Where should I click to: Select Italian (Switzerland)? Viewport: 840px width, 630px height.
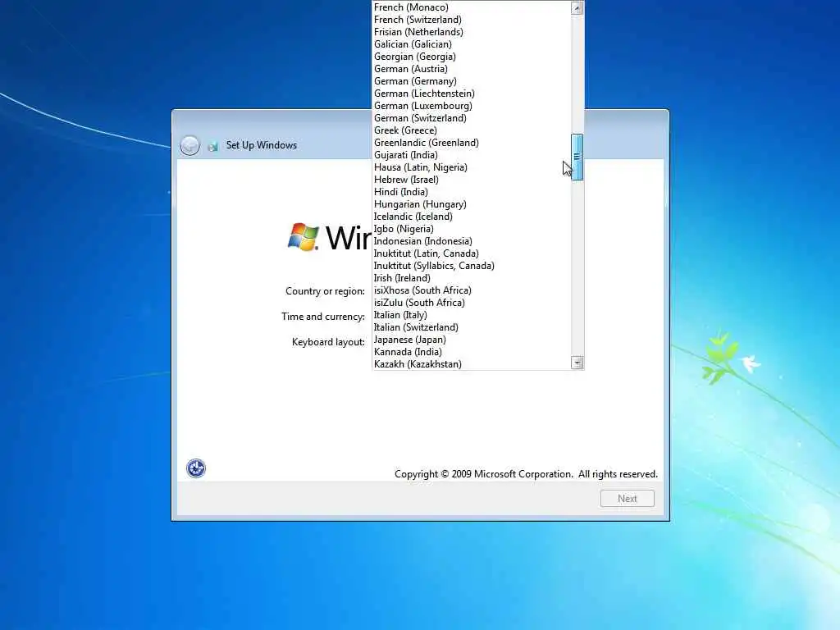pos(472,327)
